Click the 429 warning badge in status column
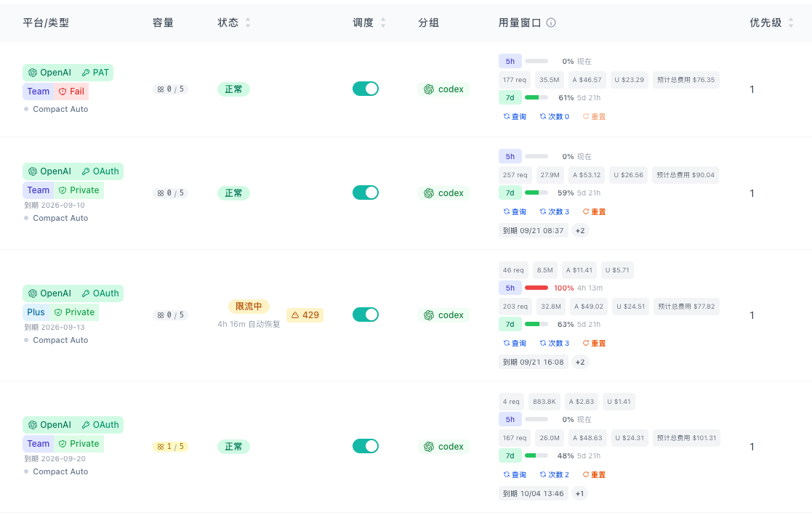 [x=305, y=315]
